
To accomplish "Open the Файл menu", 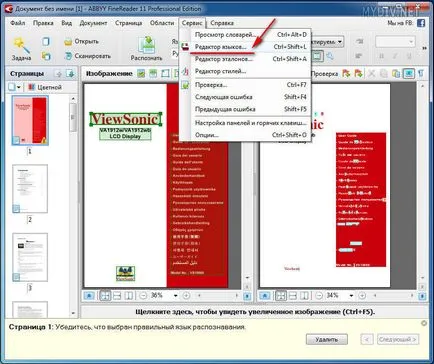I will [17, 23].
